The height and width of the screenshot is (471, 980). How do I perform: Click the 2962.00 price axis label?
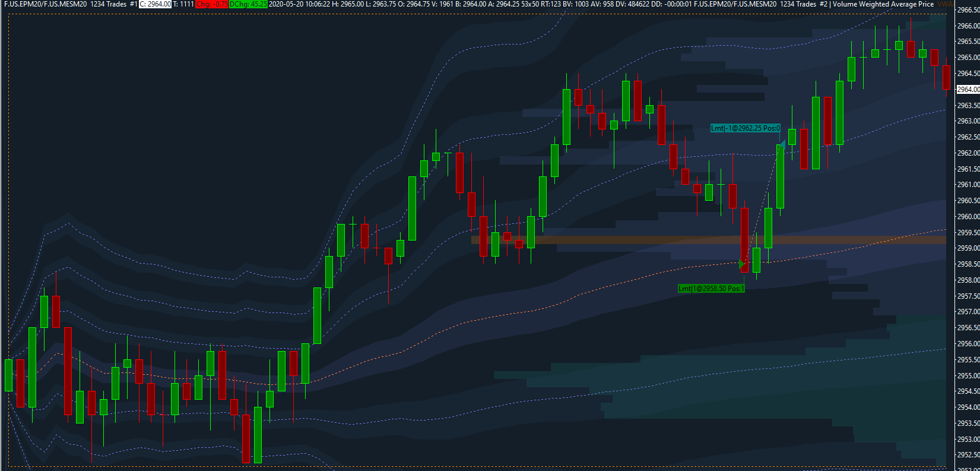point(968,153)
